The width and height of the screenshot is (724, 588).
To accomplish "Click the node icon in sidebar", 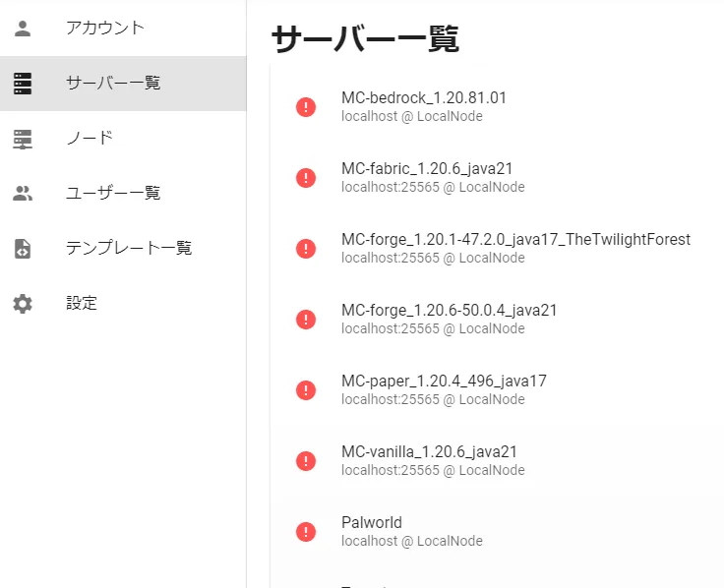I will coord(23,139).
